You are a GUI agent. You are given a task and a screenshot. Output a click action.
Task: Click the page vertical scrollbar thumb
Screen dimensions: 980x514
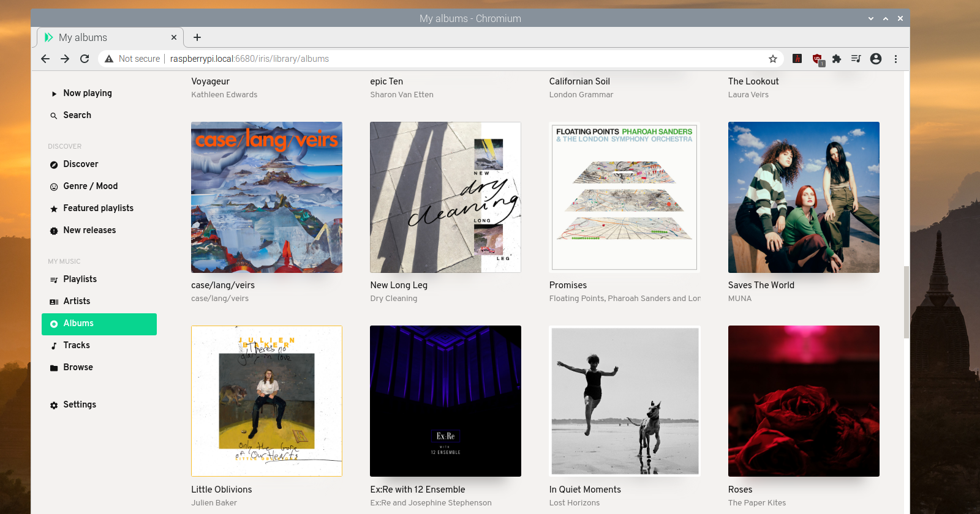point(907,302)
